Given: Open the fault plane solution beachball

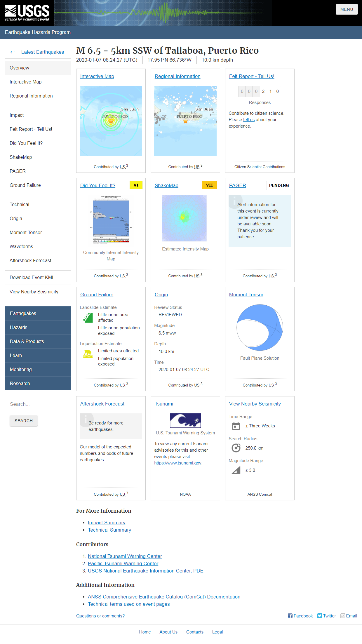Looking at the screenshot, I should click(x=260, y=328).
